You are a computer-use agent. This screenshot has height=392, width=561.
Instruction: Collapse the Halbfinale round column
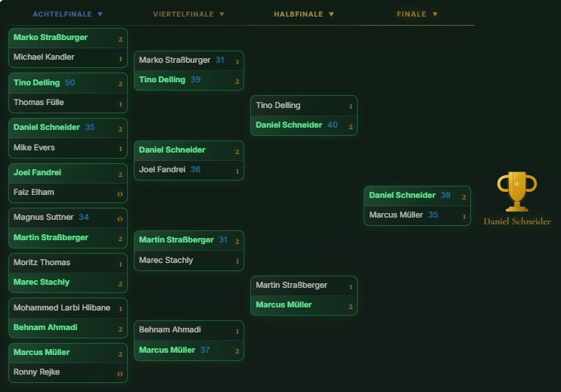331,14
